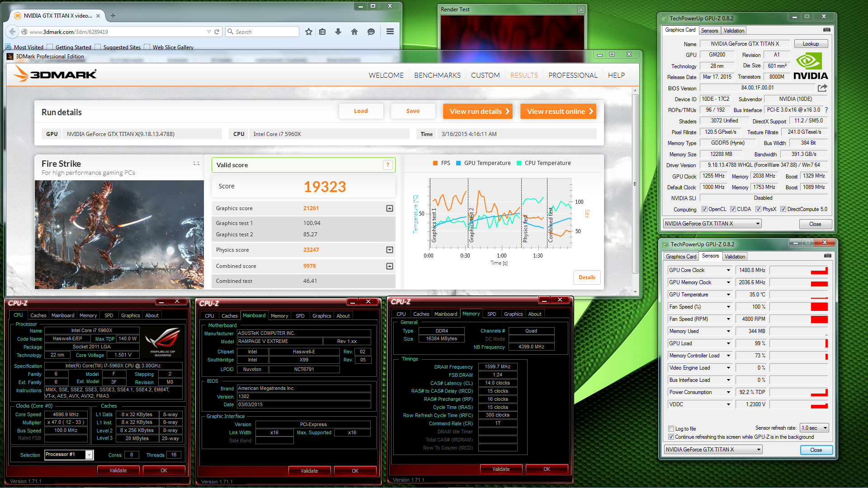The image size is (868, 488).
Task: Click the browser Search box
Action: 262,32
